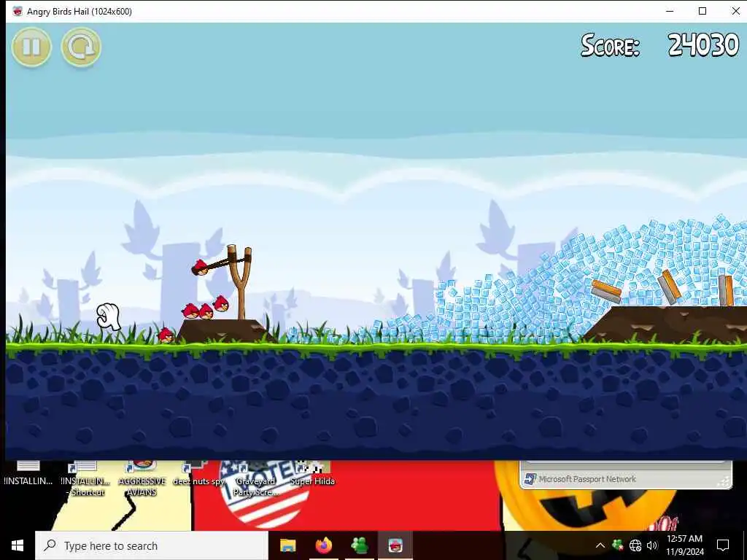Click the Score: label
This screenshot has width=747, height=560.
(610, 46)
